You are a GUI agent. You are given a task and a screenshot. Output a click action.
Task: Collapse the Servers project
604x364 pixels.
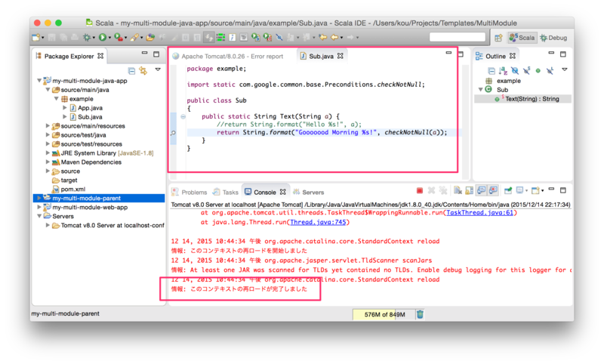point(39,216)
